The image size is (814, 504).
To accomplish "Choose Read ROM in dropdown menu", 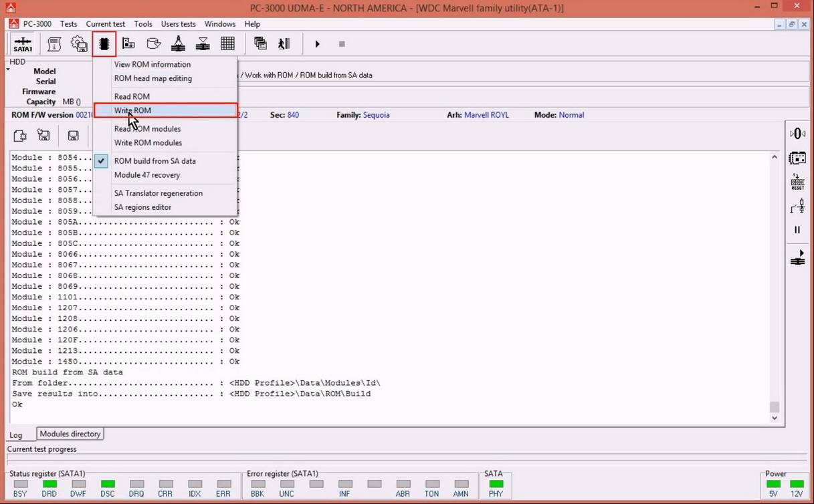I will click(132, 96).
